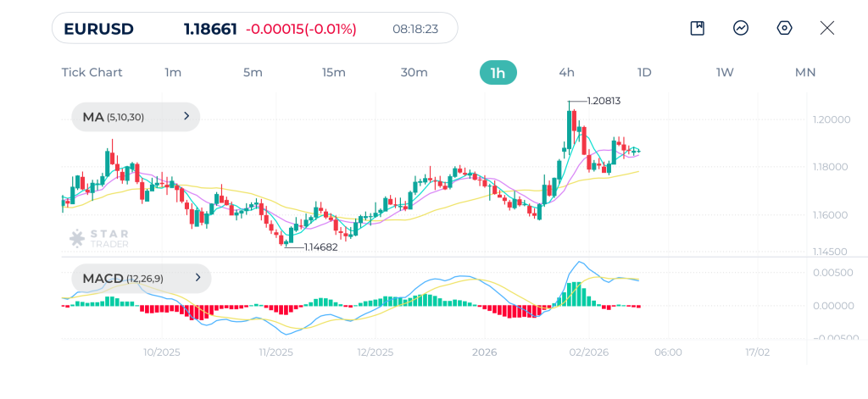The height and width of the screenshot is (399, 868).
Task: Open chart settings hexagon icon
Action: pos(784,28)
